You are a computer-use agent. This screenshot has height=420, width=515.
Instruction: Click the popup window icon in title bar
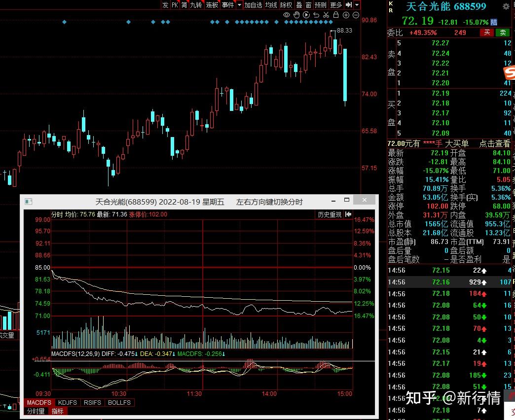pos(29,202)
